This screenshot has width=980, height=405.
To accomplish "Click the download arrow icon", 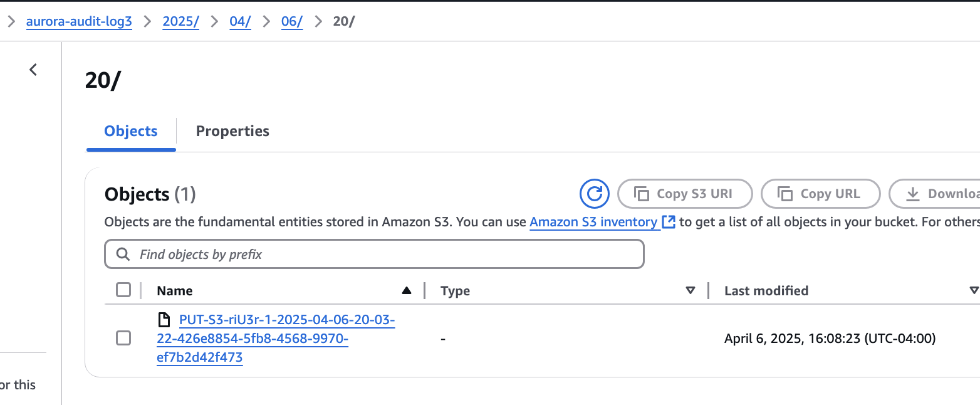I will [913, 194].
